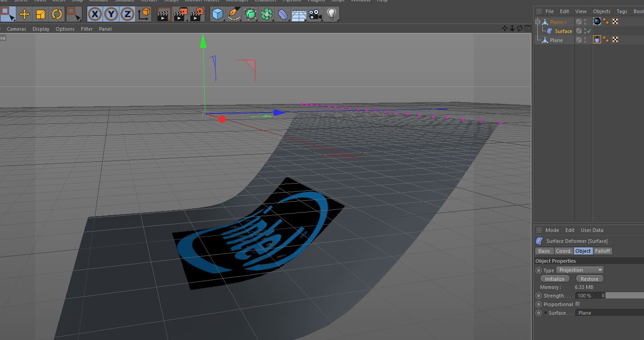Toggle Surface deformer enabled checkmark

tap(589, 31)
